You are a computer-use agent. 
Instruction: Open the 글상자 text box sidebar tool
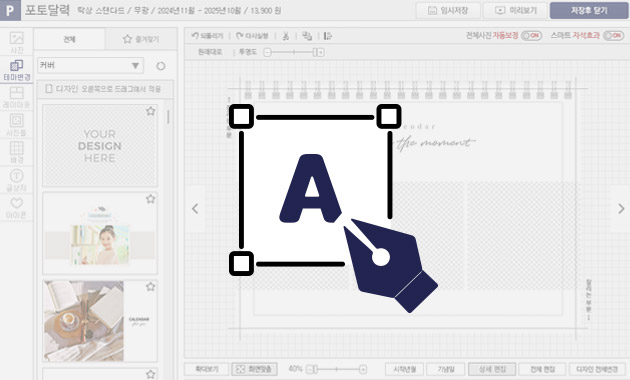pyautogui.click(x=16, y=180)
